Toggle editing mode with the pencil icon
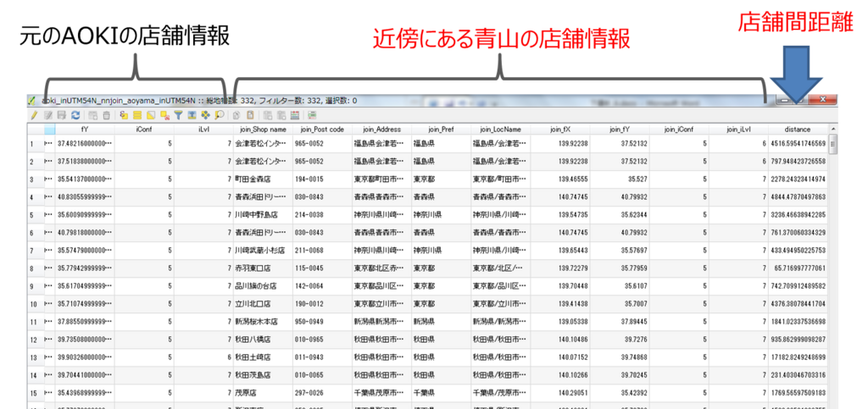 34,115
